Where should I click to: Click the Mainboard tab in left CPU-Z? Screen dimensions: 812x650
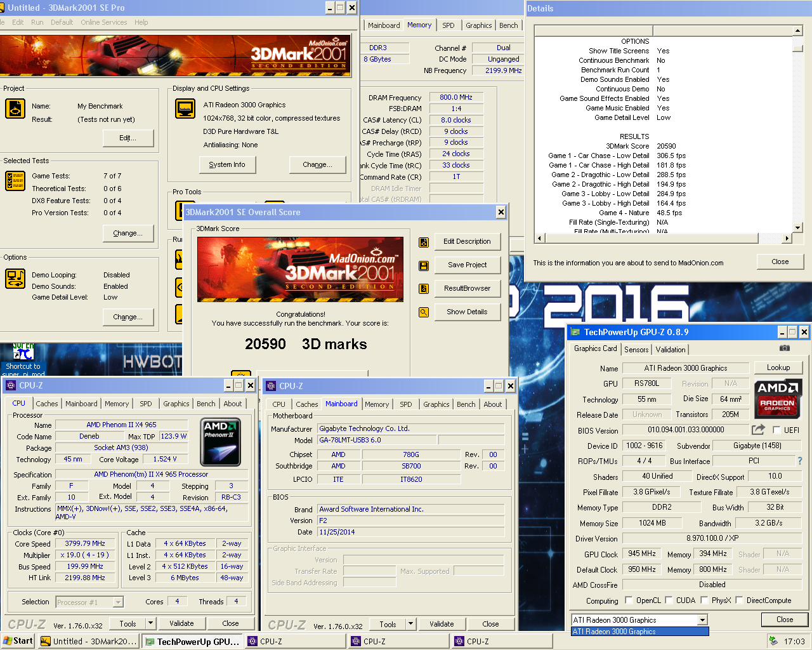(x=81, y=404)
